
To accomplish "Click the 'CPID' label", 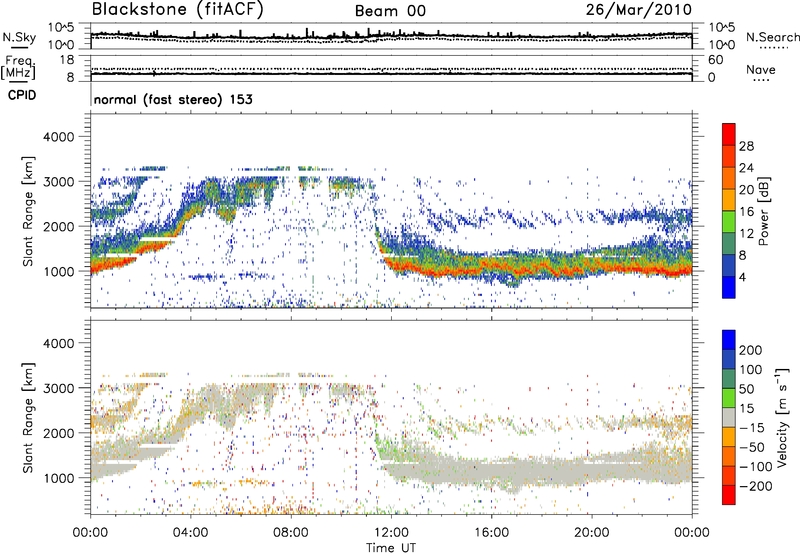I will click(x=22, y=95).
